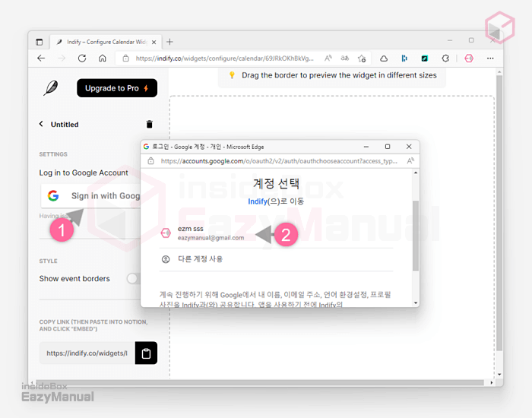
Task: Open a new browser tab
Action: [x=170, y=42]
